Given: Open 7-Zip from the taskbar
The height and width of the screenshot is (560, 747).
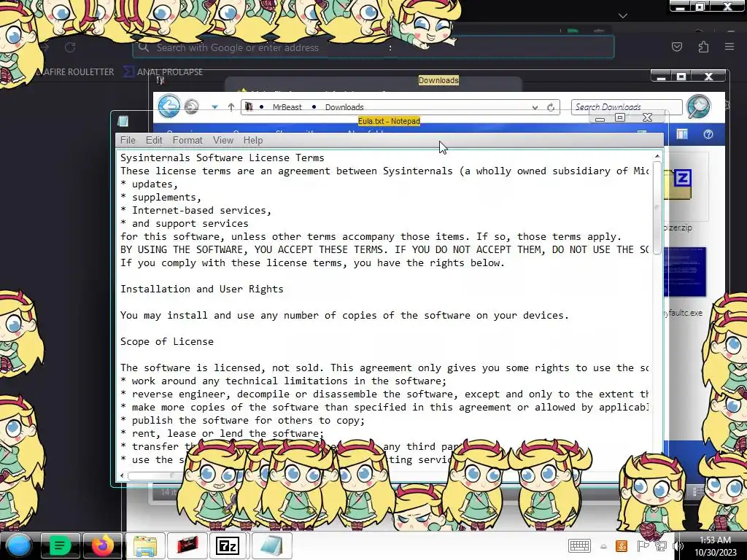Looking at the screenshot, I should (228, 545).
